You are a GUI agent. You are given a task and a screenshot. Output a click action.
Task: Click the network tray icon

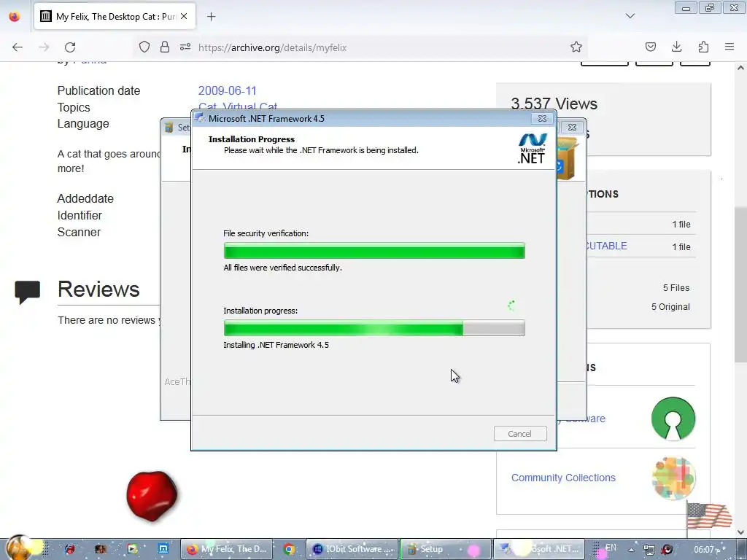[649, 550]
